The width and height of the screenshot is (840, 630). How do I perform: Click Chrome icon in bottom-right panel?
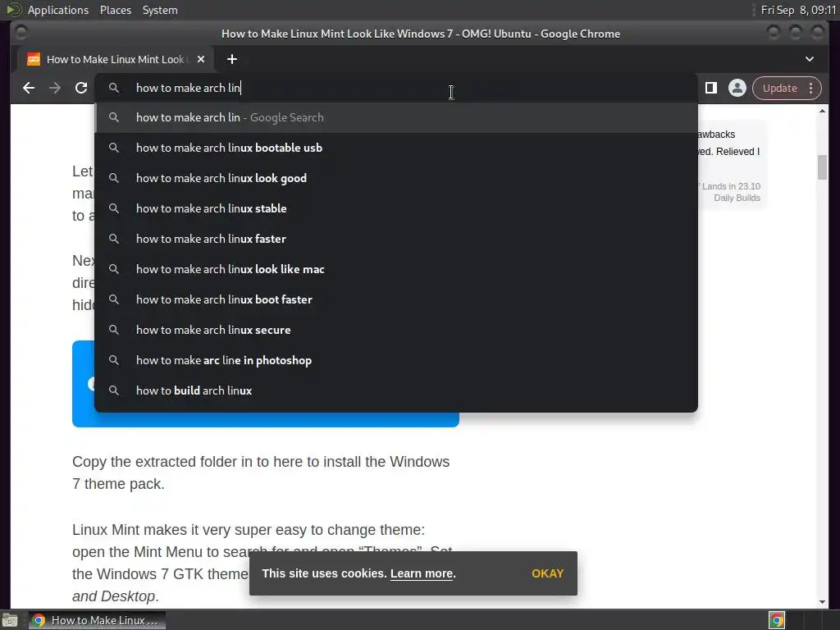click(776, 620)
